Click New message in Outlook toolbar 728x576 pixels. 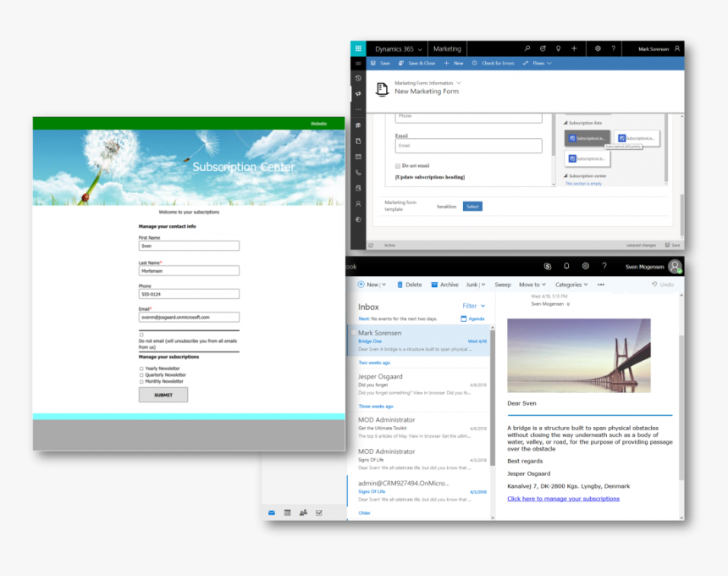click(x=368, y=285)
